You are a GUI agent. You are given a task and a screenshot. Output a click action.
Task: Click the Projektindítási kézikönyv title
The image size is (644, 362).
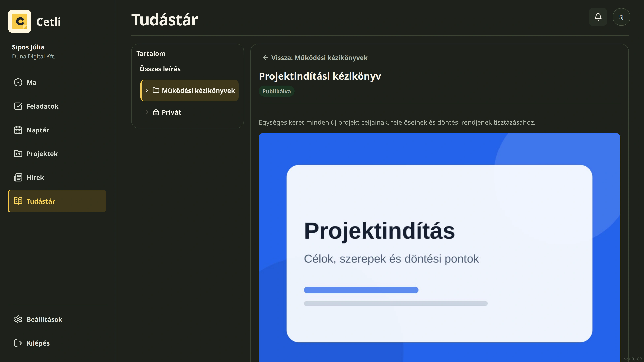320,76
